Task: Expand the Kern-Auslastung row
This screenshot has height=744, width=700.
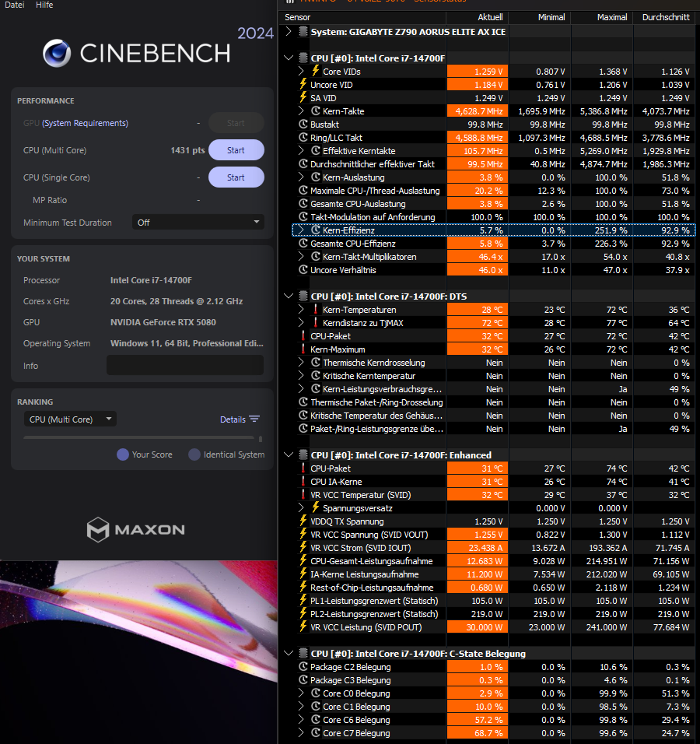Action: point(302,177)
